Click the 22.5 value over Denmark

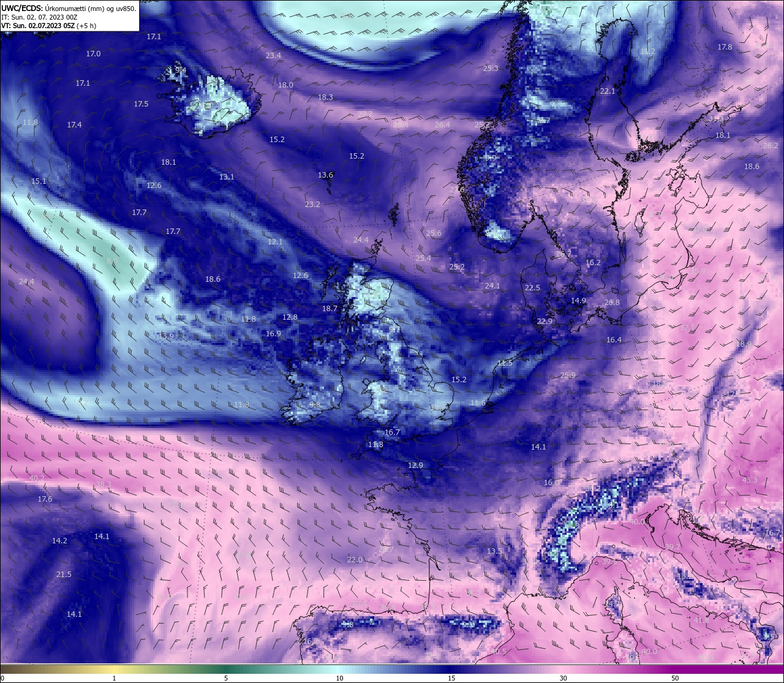[532, 288]
